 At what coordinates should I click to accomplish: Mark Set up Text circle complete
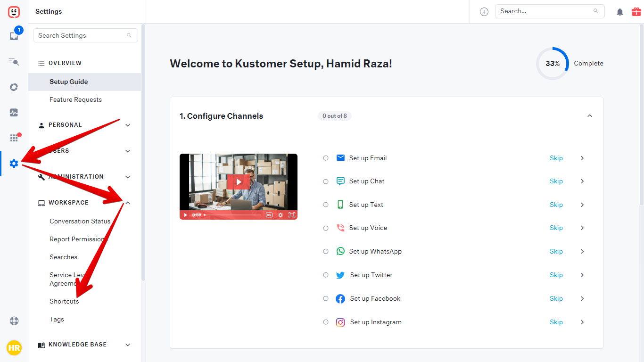[326, 205]
